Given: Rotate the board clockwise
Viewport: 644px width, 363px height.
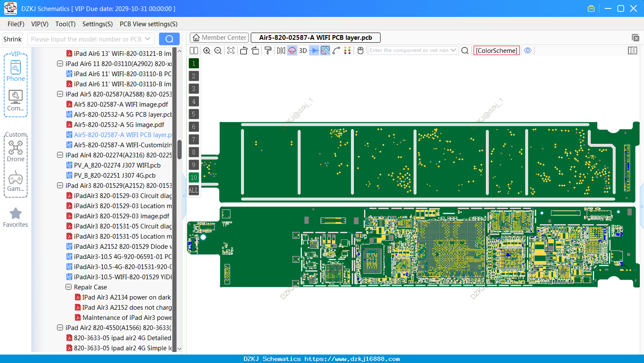Looking at the screenshot, I should tap(255, 50).
